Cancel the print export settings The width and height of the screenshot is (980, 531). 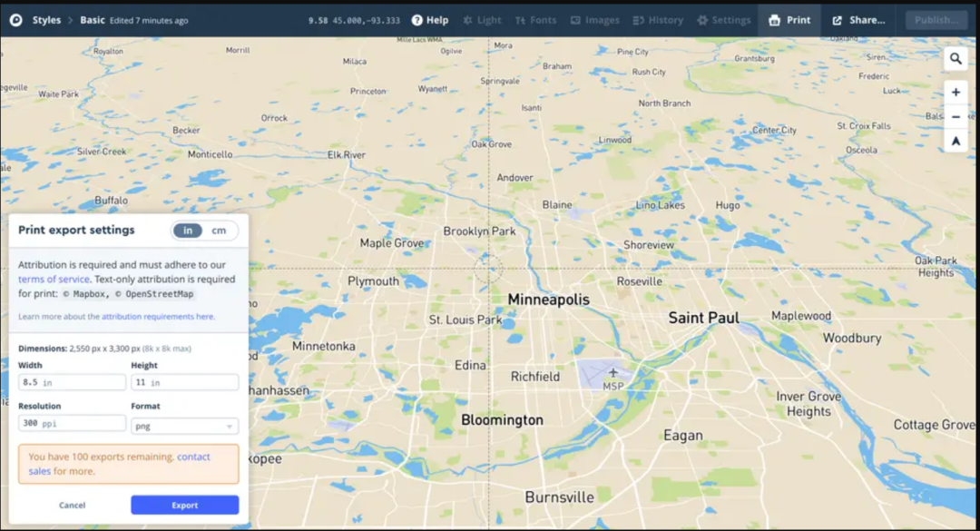[x=72, y=505]
